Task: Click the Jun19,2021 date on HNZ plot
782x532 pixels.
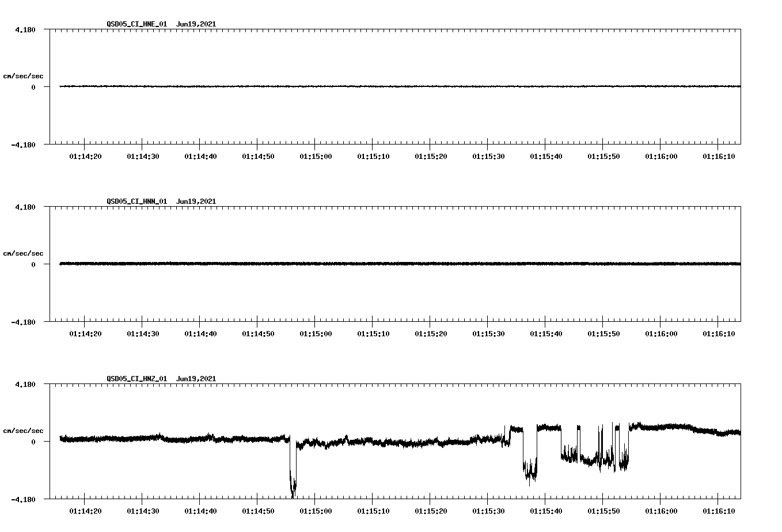Action: point(196,379)
